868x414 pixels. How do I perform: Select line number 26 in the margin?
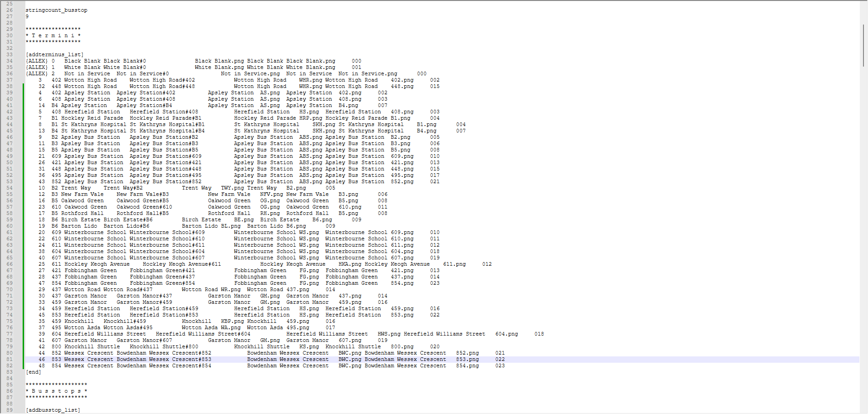coord(10,10)
